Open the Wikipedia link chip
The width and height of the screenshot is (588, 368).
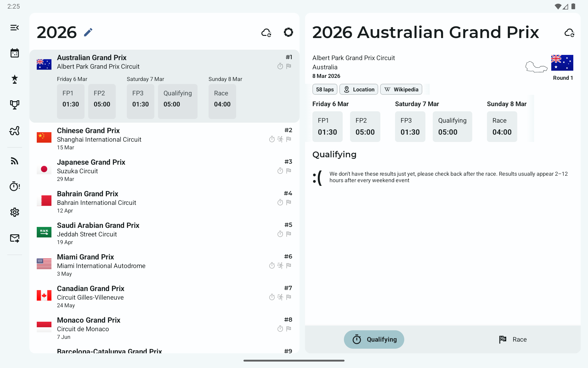tap(401, 90)
